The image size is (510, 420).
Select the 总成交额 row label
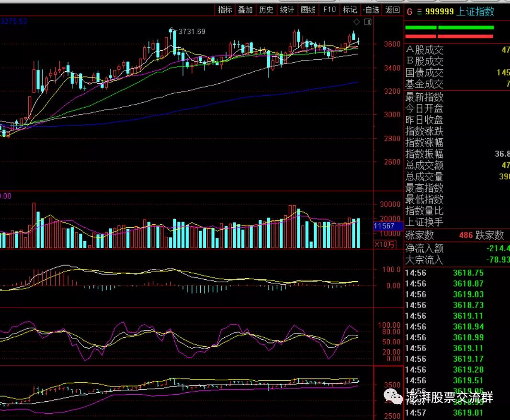coord(424,166)
